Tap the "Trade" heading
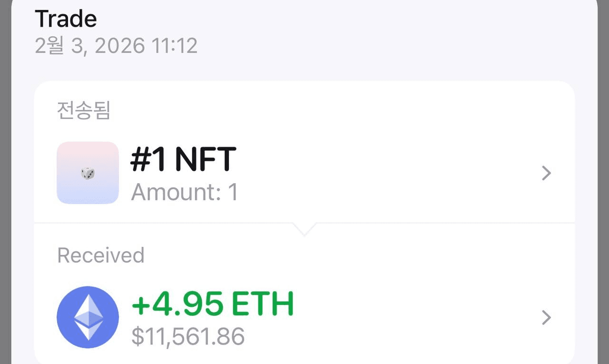Viewport: 609px width, 364px height. pos(66,19)
